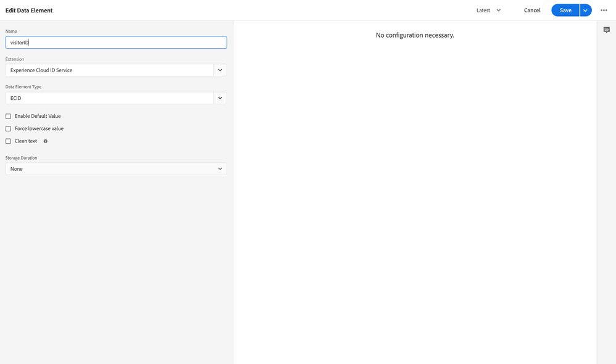Screen dimensions: 616x364
Task: Expand the Save button split arrow
Action: [585, 10]
